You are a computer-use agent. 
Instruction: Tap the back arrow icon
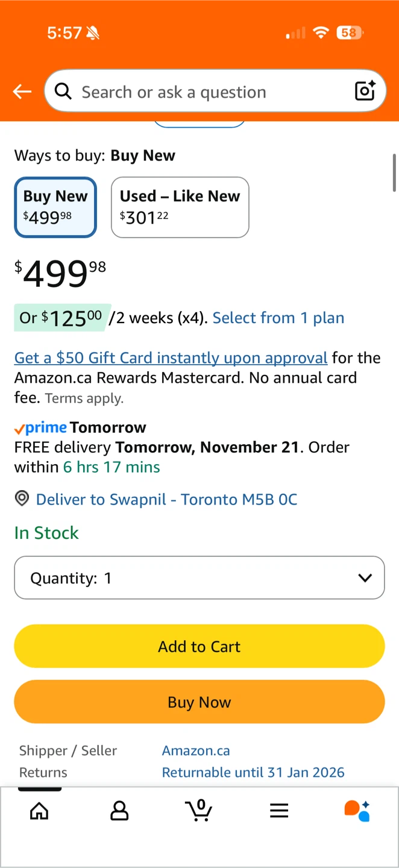(x=22, y=92)
